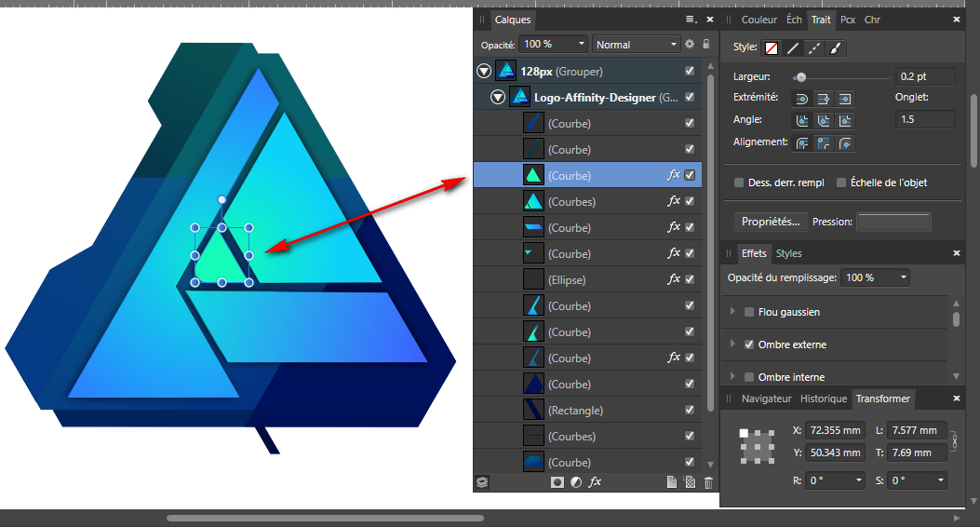This screenshot has height=527, width=980.
Task: Expand Ombre interne settings
Action: tap(732, 376)
